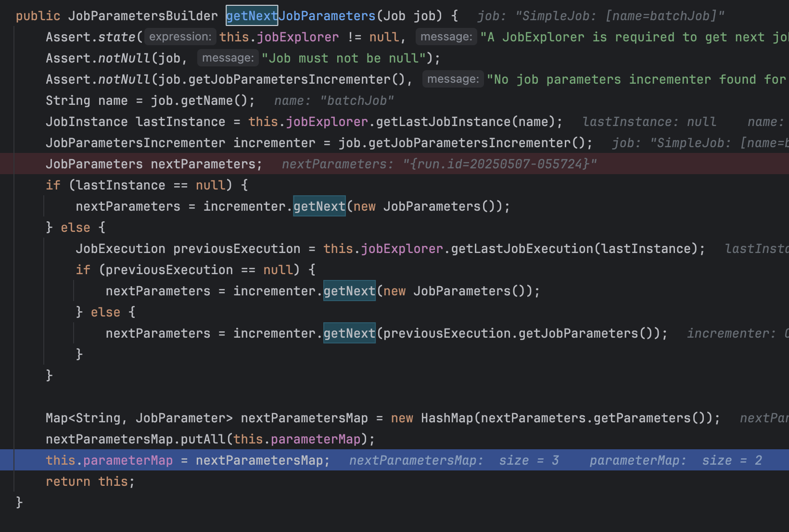Click the "A JobExplorer is required" string
Screen dimensions: 789x532
coord(635,37)
